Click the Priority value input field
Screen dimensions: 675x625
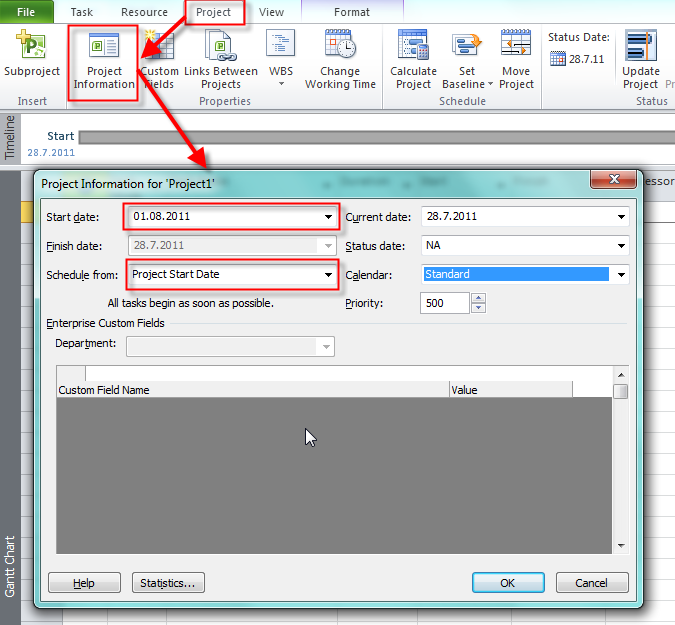pyautogui.click(x=445, y=303)
